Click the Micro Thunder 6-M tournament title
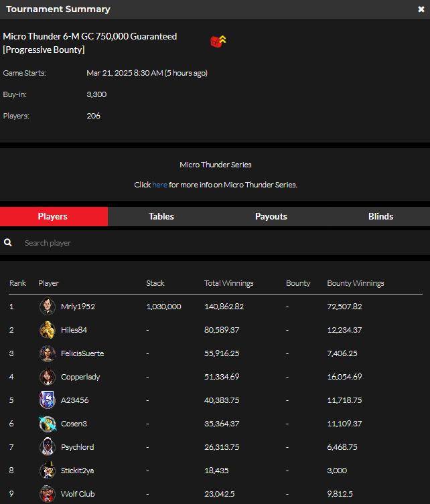 click(90, 43)
